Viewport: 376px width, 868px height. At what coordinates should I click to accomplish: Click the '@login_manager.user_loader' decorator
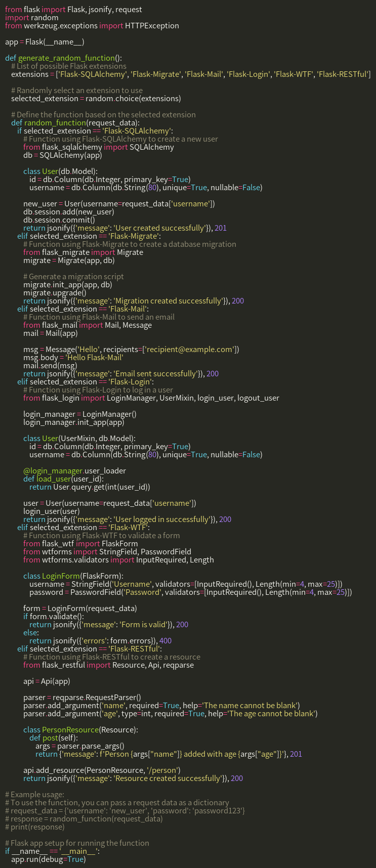(75, 471)
